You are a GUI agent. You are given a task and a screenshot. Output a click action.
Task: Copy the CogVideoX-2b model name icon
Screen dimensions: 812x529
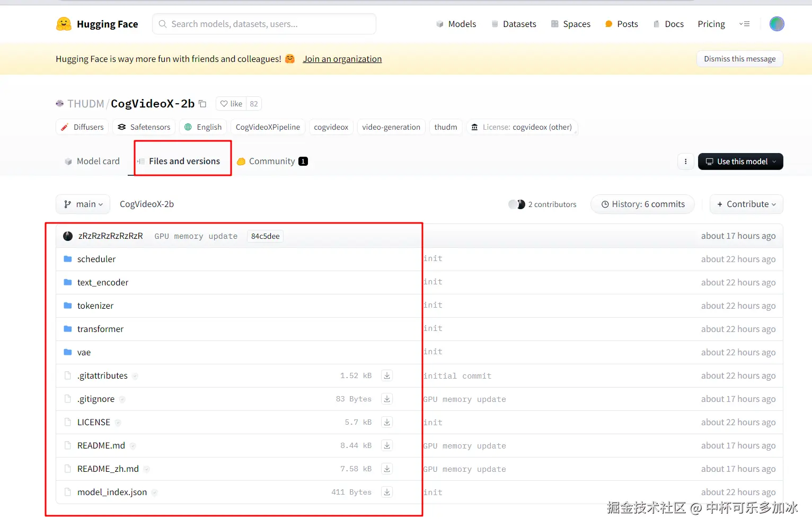[202, 104]
